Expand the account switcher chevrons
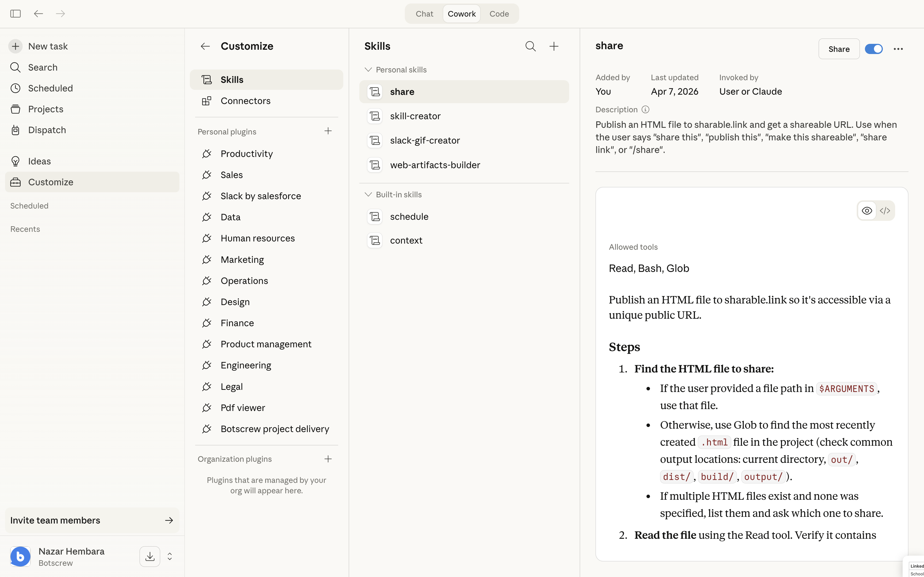This screenshot has height=577, width=924. pyautogui.click(x=170, y=556)
